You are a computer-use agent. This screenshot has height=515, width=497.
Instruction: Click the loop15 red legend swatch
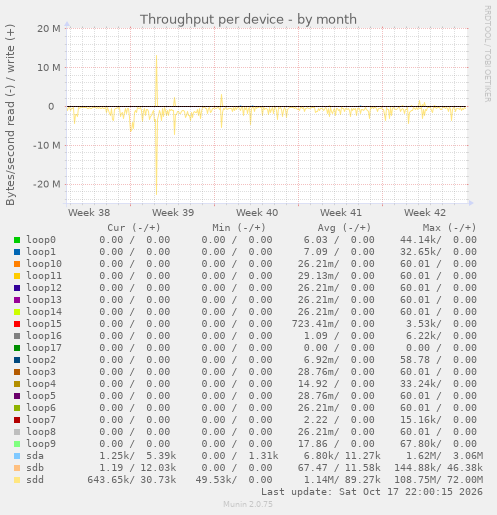[x=17, y=324]
